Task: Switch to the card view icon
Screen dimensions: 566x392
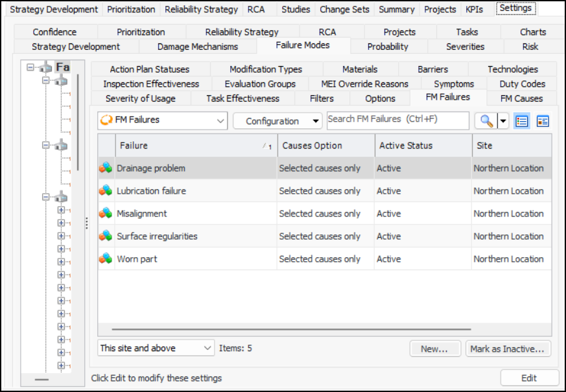Action: coord(543,121)
